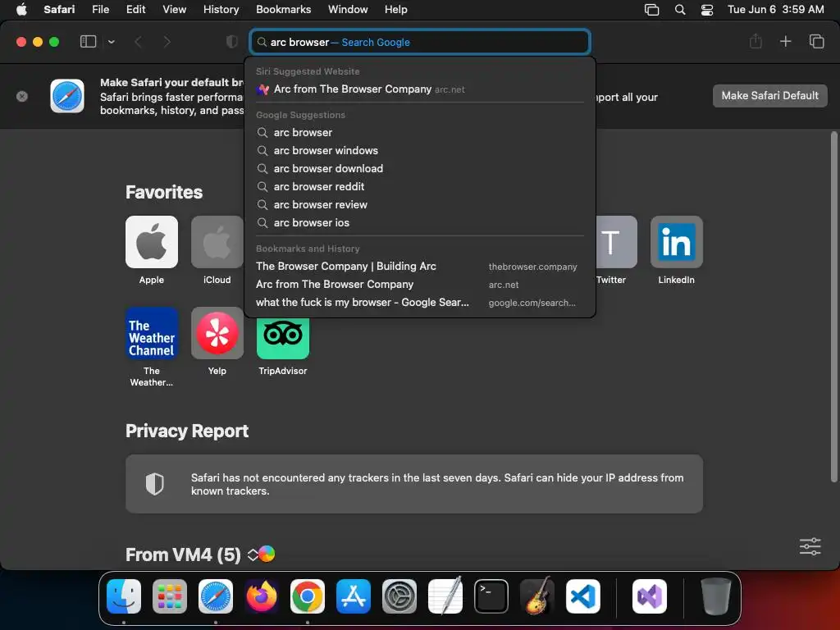Select 'arc browser ios' suggestion

pos(420,223)
